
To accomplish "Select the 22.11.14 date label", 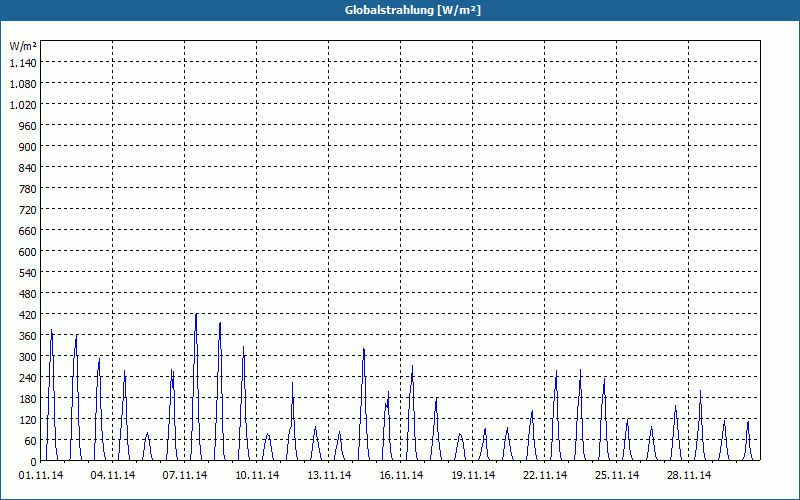I will click(x=544, y=476).
